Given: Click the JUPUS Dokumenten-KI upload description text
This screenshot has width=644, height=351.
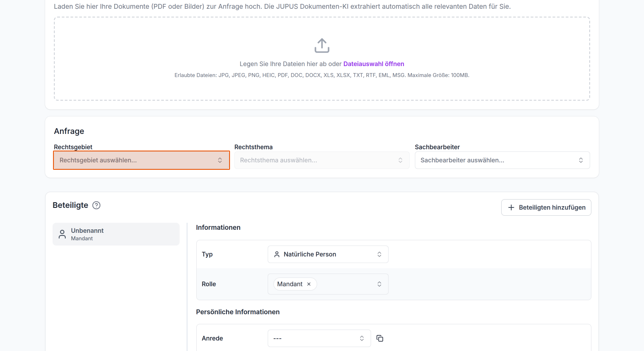Looking at the screenshot, I should point(282,7).
